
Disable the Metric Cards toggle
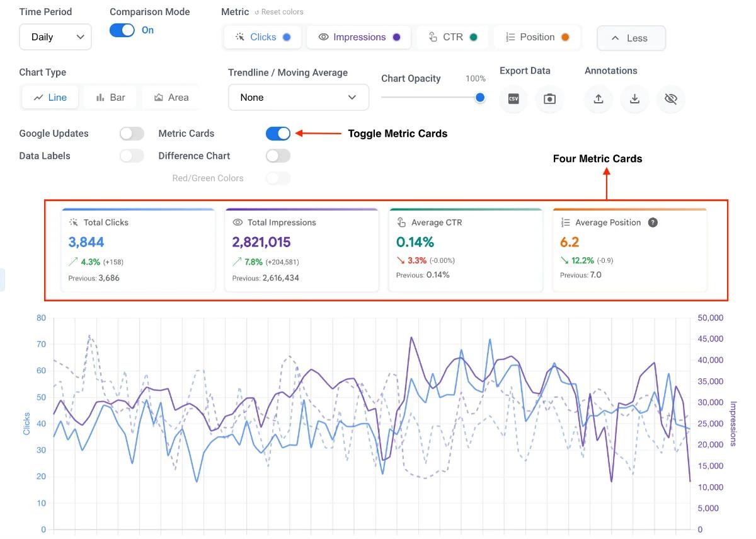278,133
